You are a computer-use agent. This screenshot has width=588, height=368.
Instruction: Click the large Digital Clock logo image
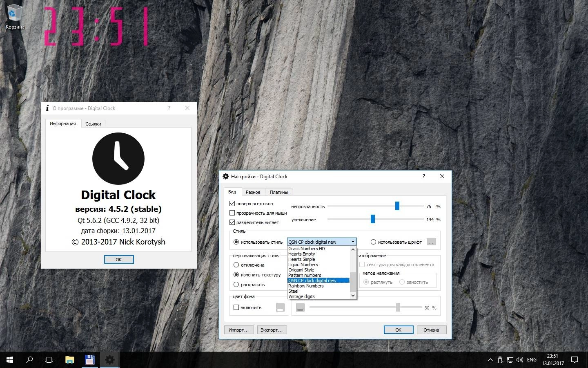point(118,158)
